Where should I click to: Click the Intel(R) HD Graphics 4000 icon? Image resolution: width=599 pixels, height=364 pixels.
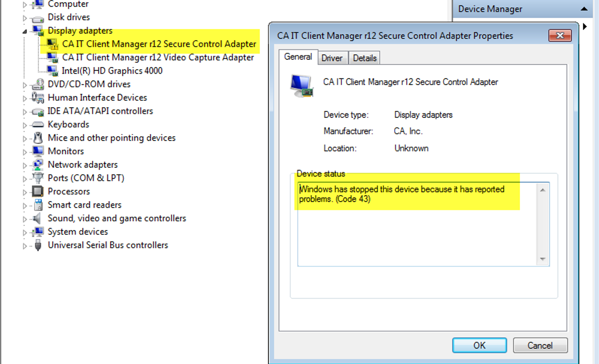pyautogui.click(x=52, y=71)
